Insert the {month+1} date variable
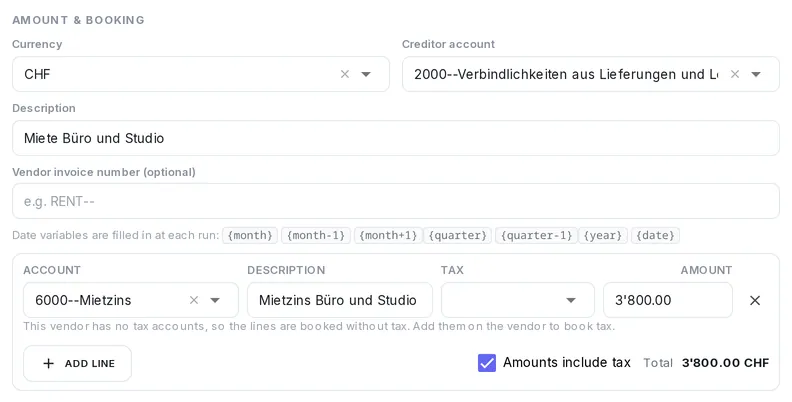This screenshot has width=792, height=402. [388, 235]
